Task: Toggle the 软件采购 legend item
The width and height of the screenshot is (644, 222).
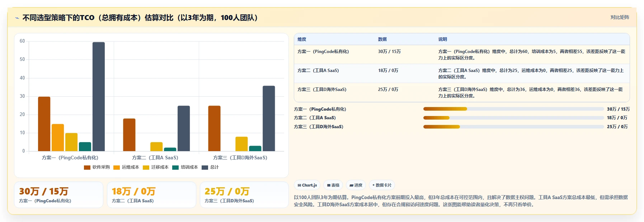Action: point(97,167)
